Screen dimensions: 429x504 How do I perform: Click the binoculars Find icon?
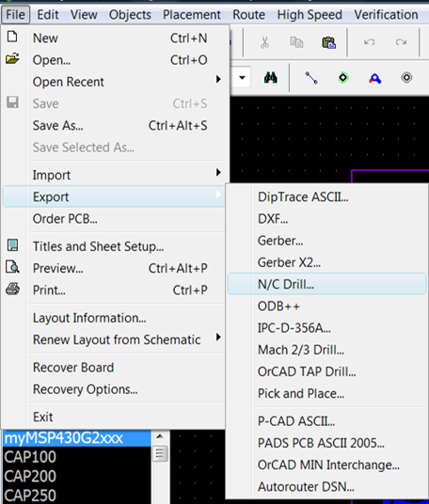[x=270, y=77]
